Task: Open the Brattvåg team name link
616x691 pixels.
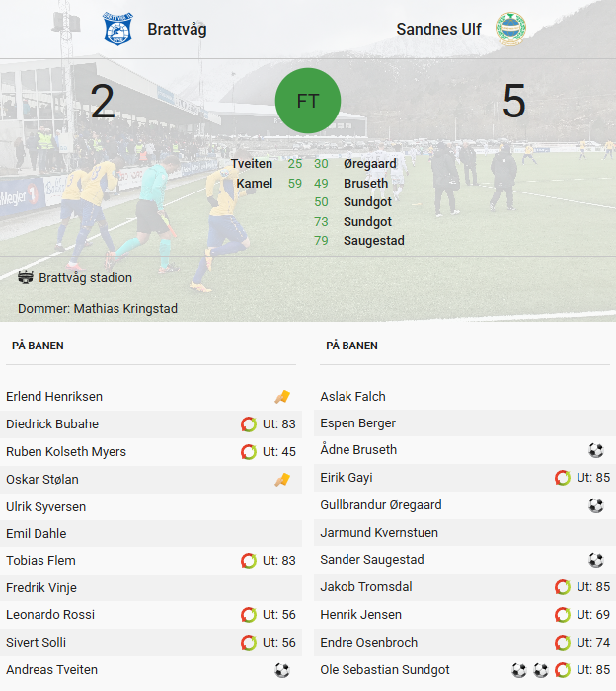Action: coord(177,29)
